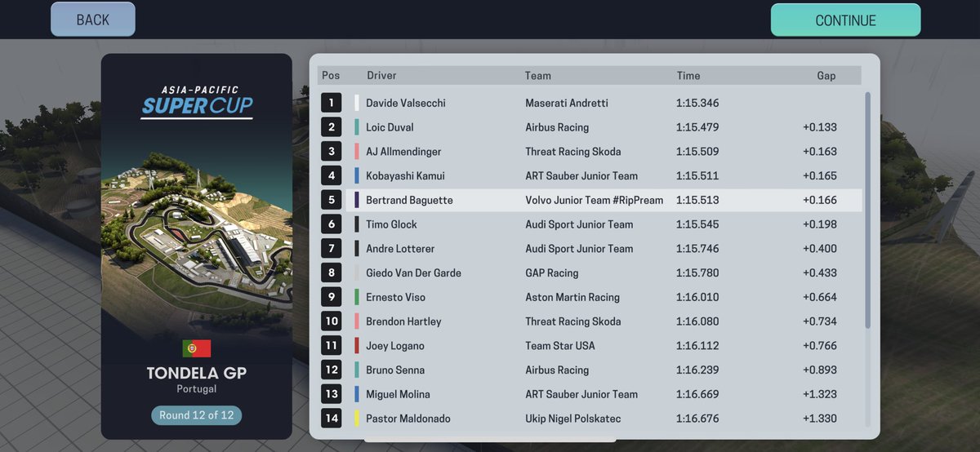980x452 pixels.
Task: Click driver name Miguel Molina
Action: point(398,394)
